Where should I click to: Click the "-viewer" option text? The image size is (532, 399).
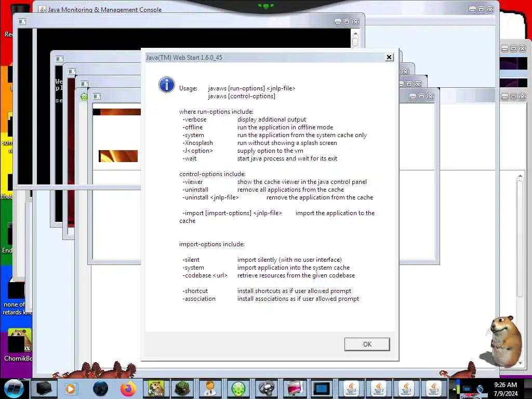coord(192,182)
